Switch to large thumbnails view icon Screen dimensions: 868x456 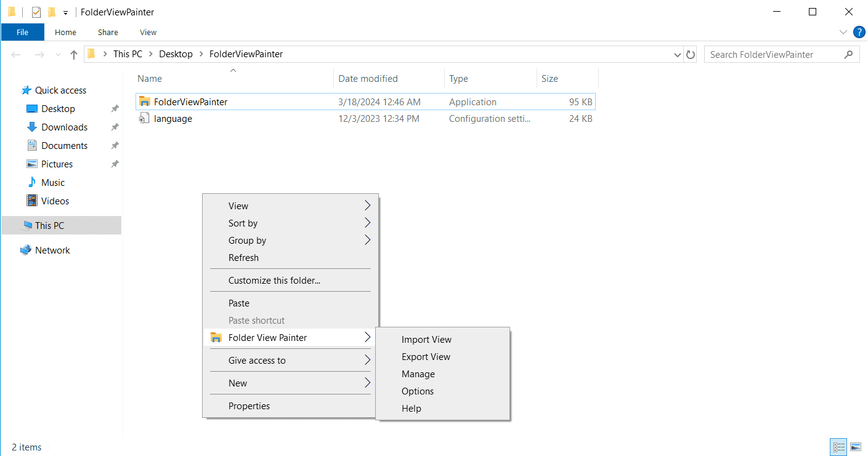point(856,447)
